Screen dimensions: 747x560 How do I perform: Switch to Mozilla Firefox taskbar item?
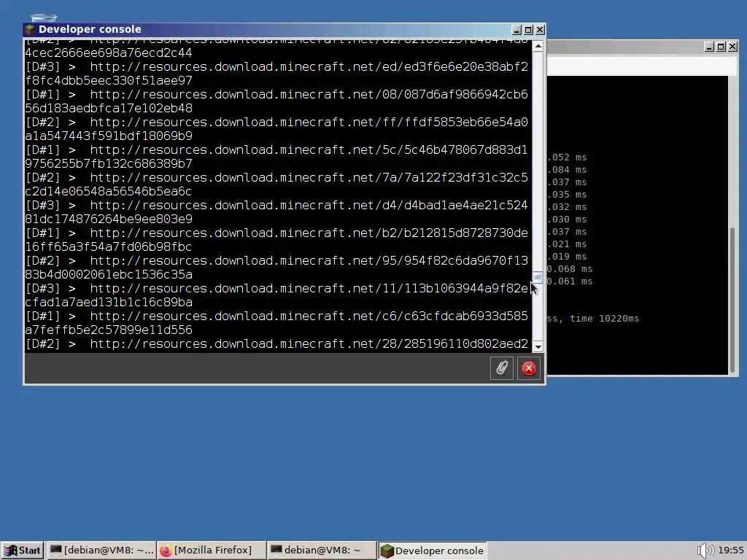point(212,551)
